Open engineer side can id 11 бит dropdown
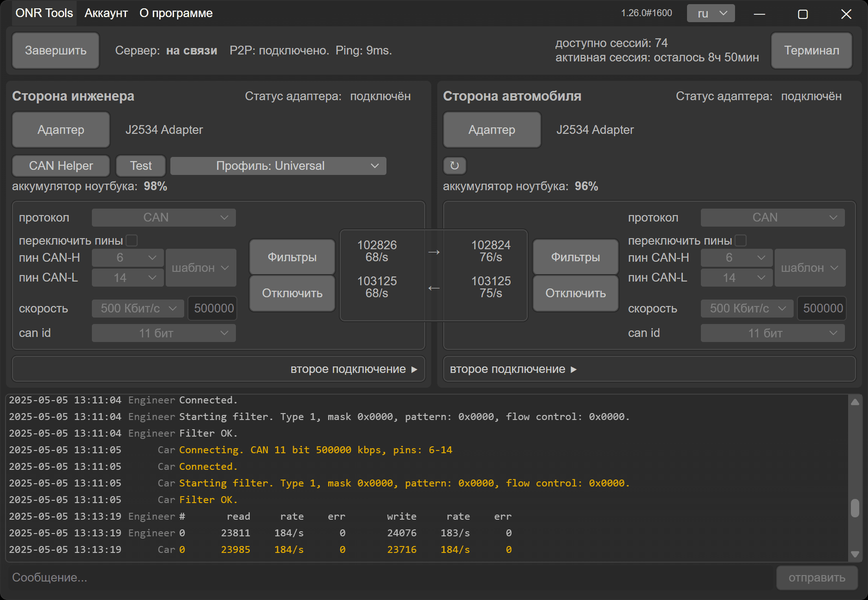Image resolution: width=868 pixels, height=600 pixels. tap(164, 333)
